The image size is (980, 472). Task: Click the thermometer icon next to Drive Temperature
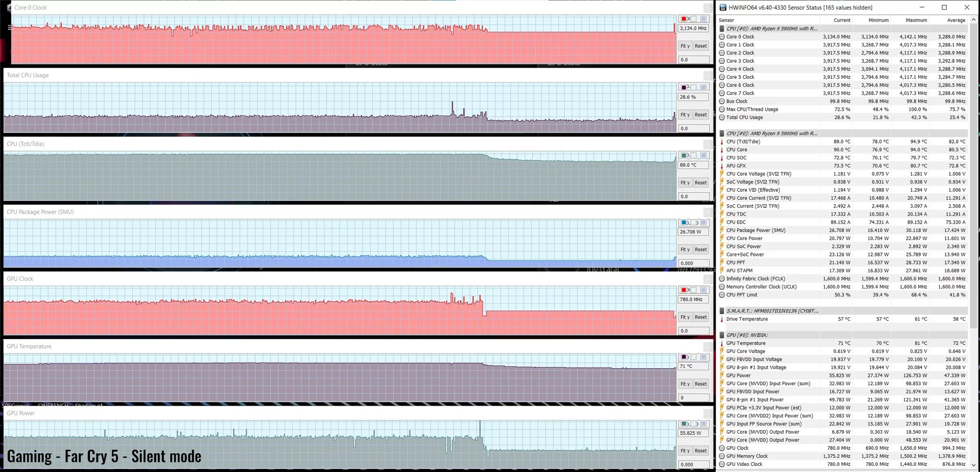722,319
